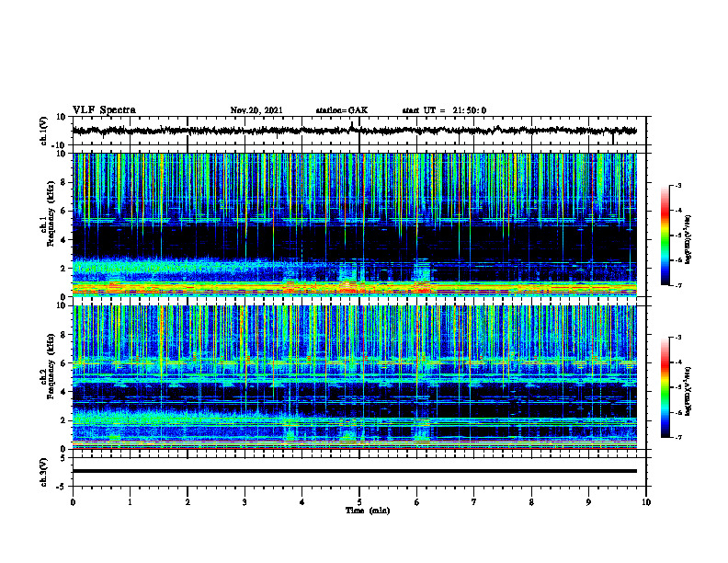Click the "5" tick on ch.3(V) axis
The width and height of the screenshot is (728, 563).
point(64,458)
